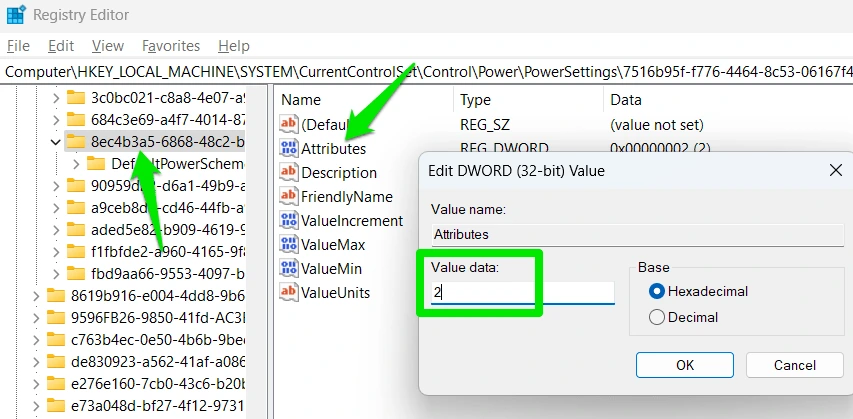Click the ValueMax DWORD value icon

coord(289,245)
